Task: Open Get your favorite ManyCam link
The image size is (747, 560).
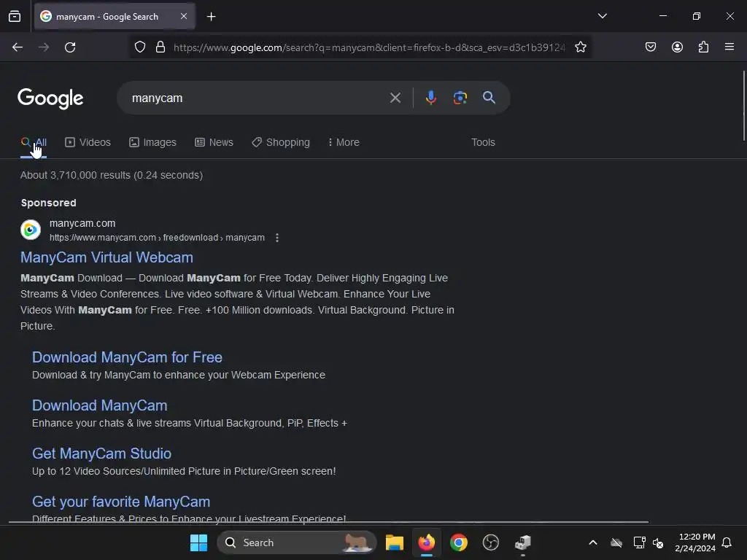Action: tap(121, 502)
